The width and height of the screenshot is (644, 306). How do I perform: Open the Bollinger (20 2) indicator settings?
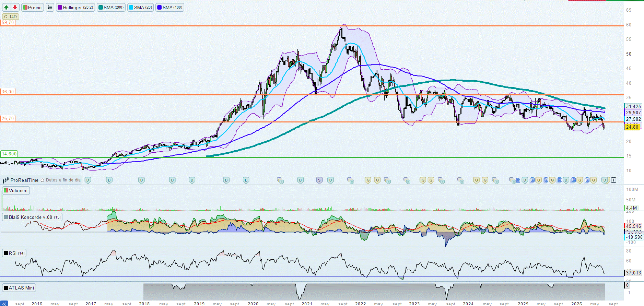pos(75,7)
